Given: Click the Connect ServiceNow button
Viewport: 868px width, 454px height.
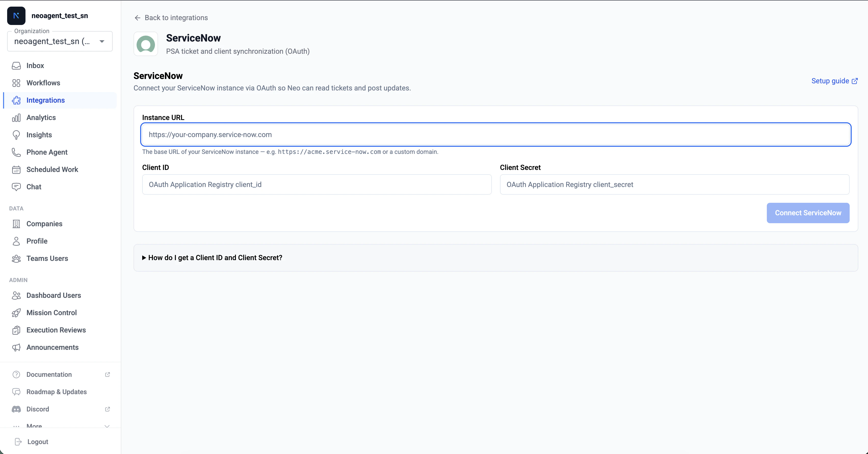Looking at the screenshot, I should pos(808,213).
